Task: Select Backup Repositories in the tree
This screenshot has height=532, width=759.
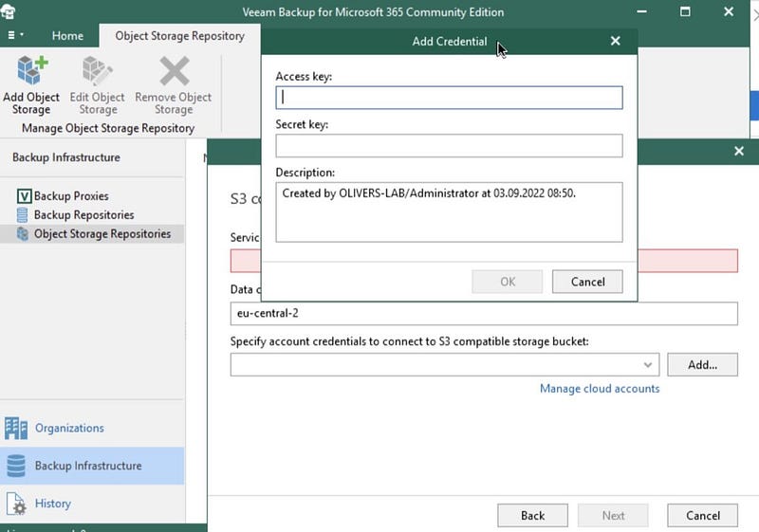Action: [x=83, y=214]
